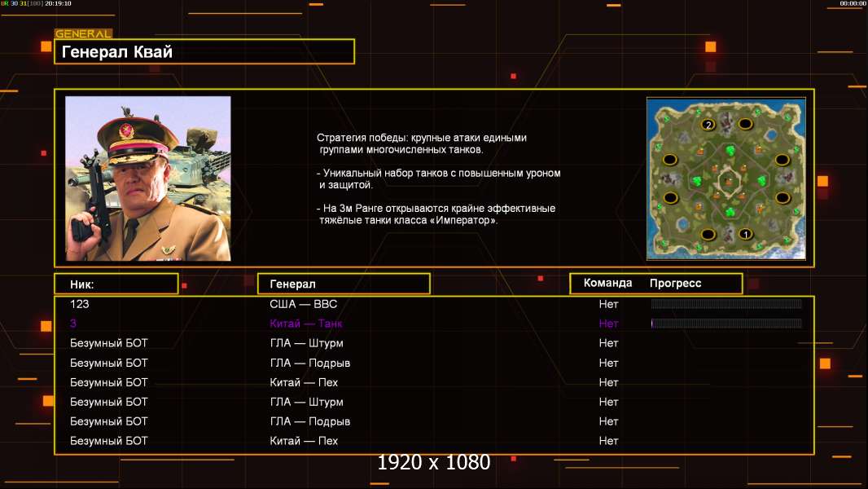Click the green supply pile at minimap top center
This screenshot has height=489, width=868.
730,151
